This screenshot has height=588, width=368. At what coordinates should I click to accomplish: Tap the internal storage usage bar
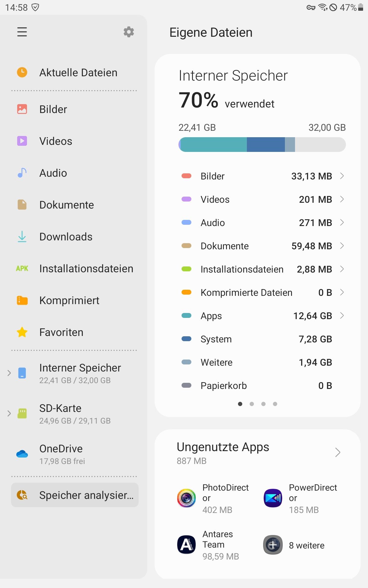pyautogui.click(x=262, y=145)
